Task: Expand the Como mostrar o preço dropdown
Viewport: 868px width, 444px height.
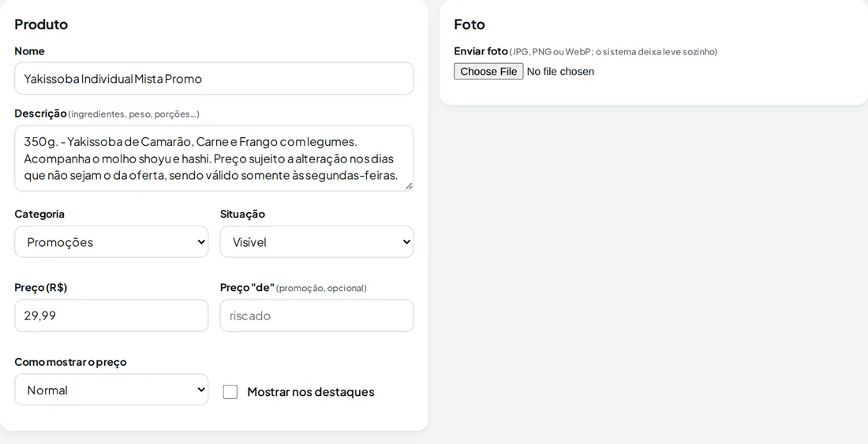Action: 111,390
